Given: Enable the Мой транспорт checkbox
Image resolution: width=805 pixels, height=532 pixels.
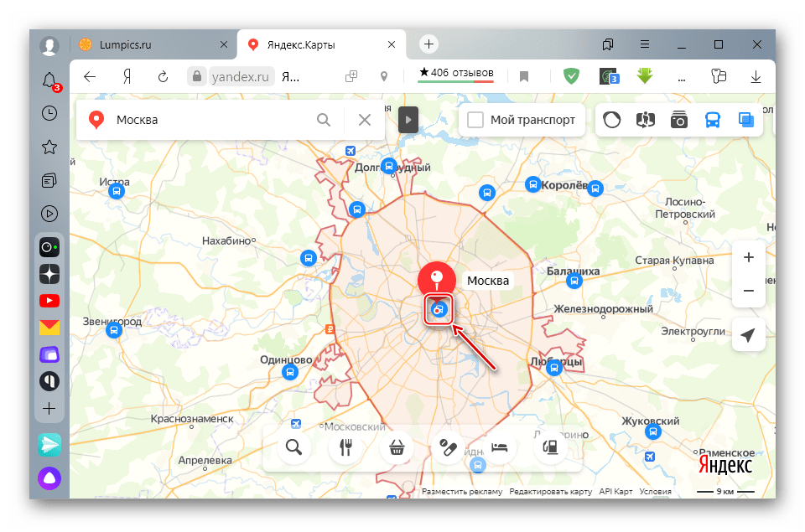Looking at the screenshot, I should pyautogui.click(x=475, y=120).
